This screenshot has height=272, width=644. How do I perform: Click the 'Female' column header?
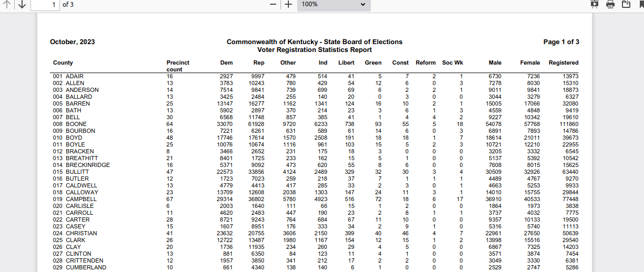[530, 62]
